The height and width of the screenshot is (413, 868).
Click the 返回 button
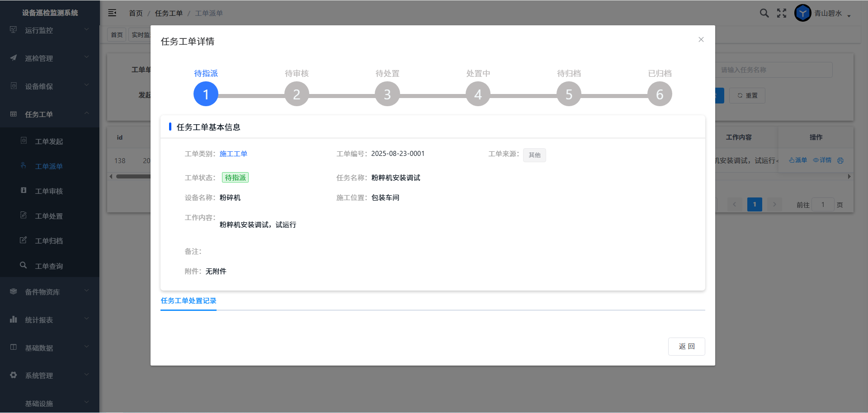coord(686,347)
